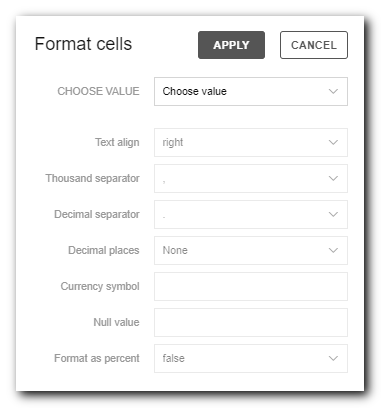381x408 pixels.
Task: Click the CANCEL button
Action: [314, 45]
